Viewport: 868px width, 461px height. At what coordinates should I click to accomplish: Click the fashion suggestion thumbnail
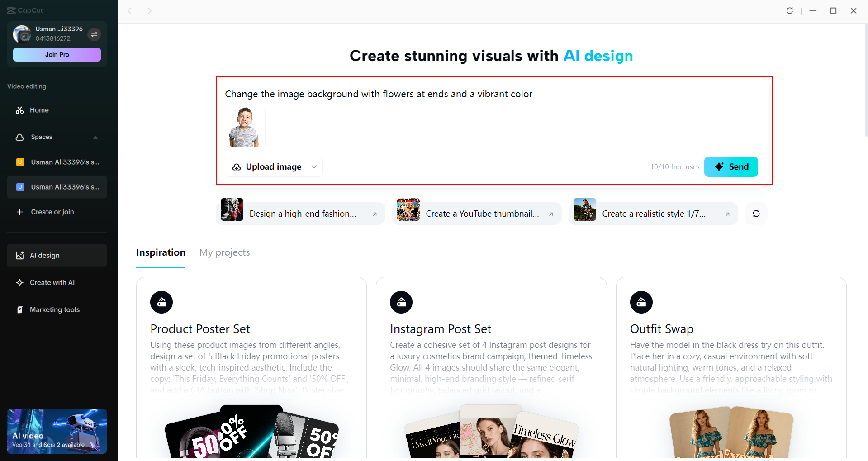(232, 209)
